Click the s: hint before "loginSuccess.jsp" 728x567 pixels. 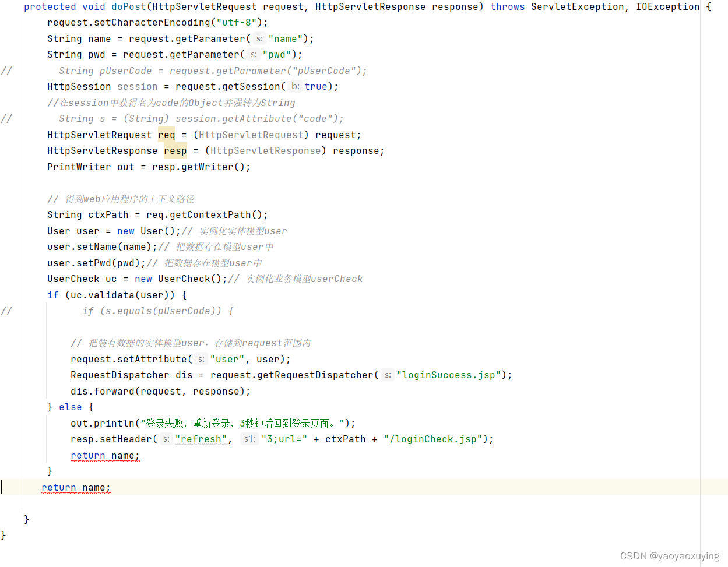(x=386, y=375)
